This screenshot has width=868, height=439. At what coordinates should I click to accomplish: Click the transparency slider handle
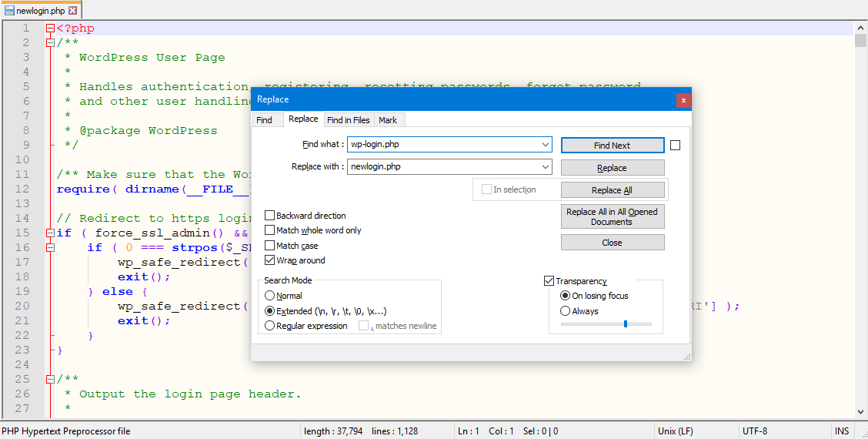point(626,323)
